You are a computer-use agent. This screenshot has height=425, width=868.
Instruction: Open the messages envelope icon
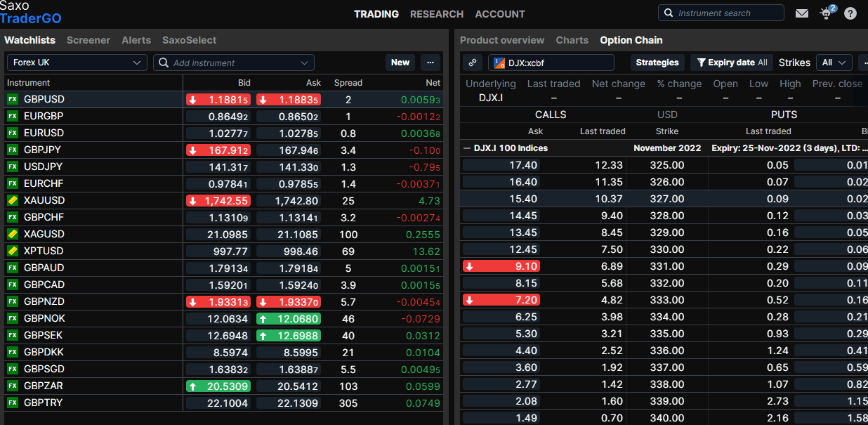pos(801,13)
